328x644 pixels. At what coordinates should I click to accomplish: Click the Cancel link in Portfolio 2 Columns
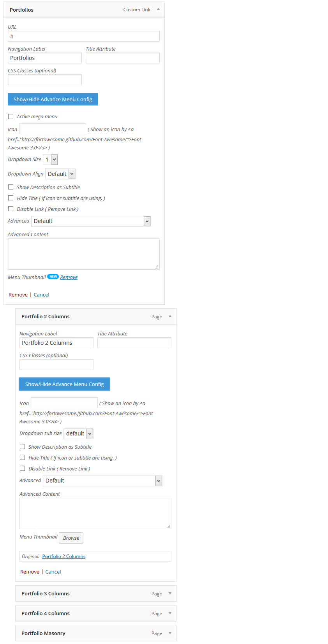click(53, 572)
